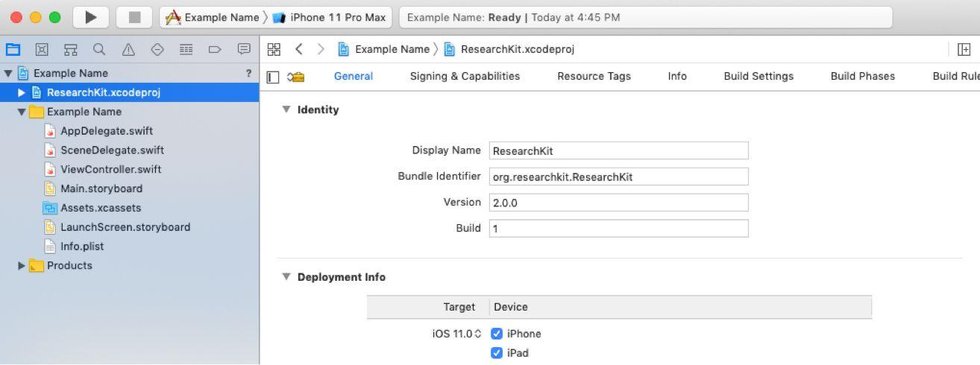Select Assets.xcassets catalog
Image resolution: width=980 pixels, height=365 pixels.
pyautogui.click(x=130, y=208)
